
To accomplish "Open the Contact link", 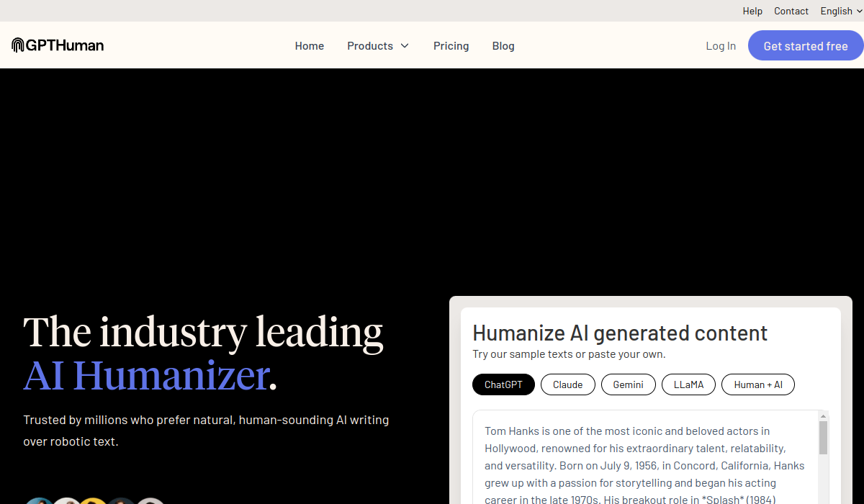I will (791, 11).
